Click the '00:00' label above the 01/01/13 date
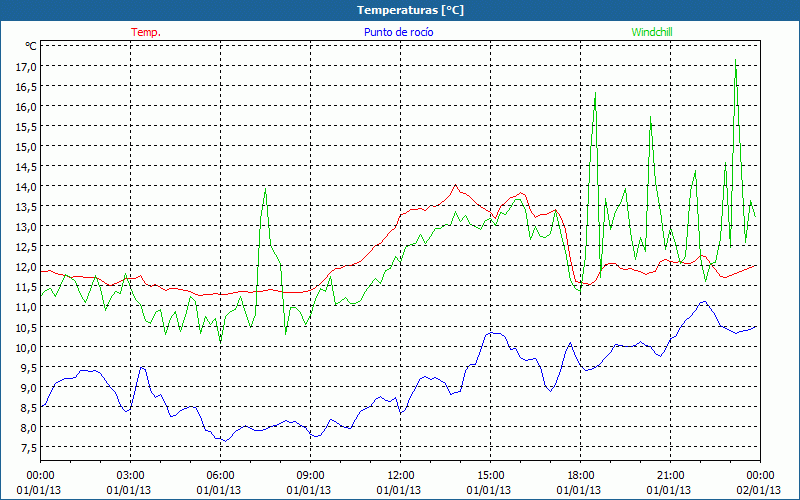Viewport: 800px width, 500px height. [x=40, y=476]
